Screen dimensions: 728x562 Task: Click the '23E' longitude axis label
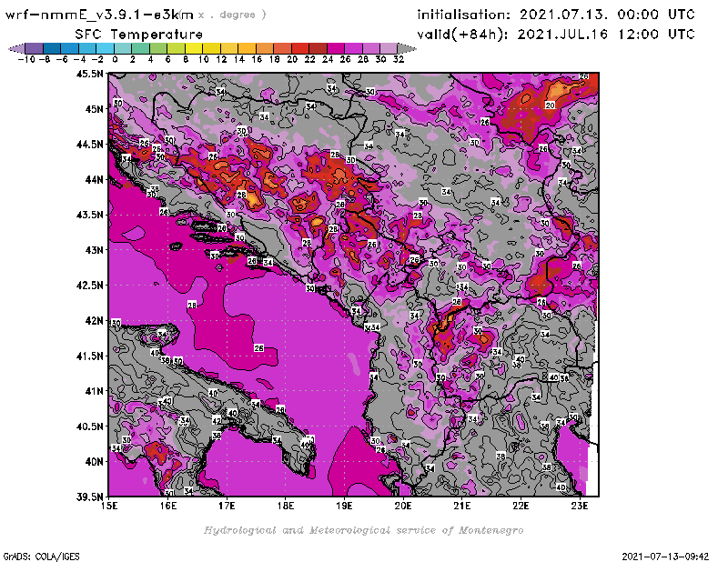580,506
